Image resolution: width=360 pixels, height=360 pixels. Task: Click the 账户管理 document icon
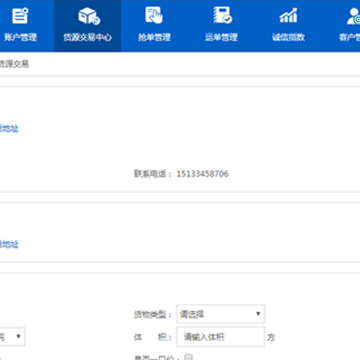tap(20, 16)
